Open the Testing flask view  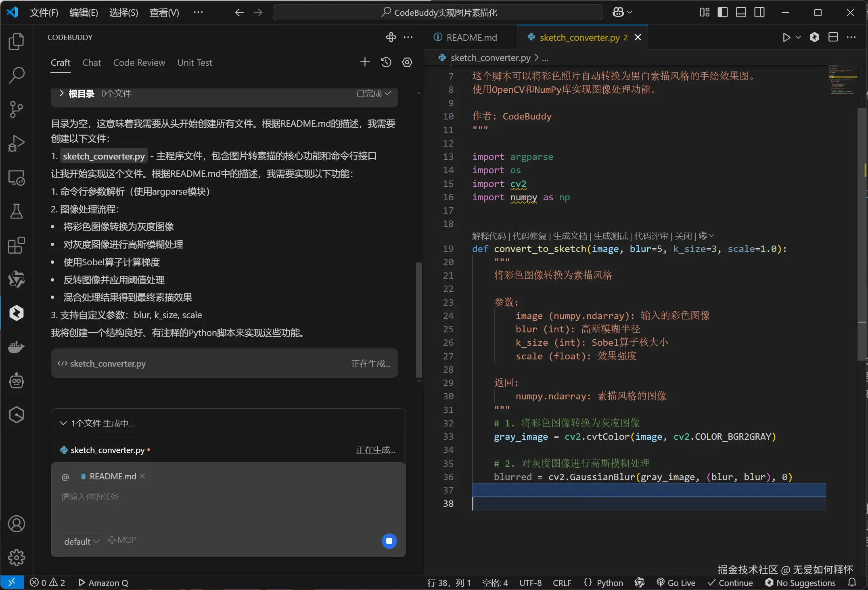16,211
